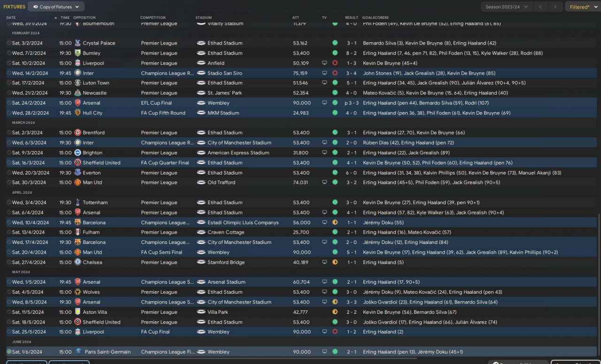Go to the next season arrow
The width and height of the screenshot is (601, 364).
(x=555, y=7)
